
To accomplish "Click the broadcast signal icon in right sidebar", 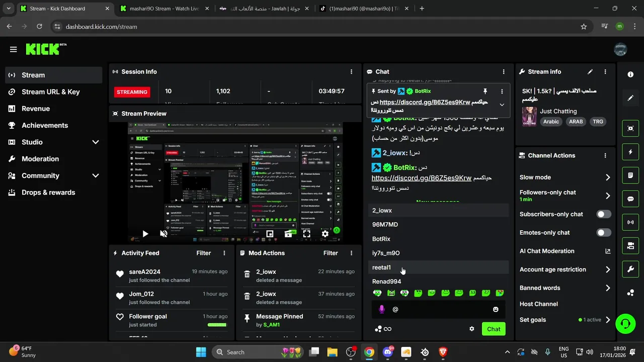I will pyautogui.click(x=630, y=222).
